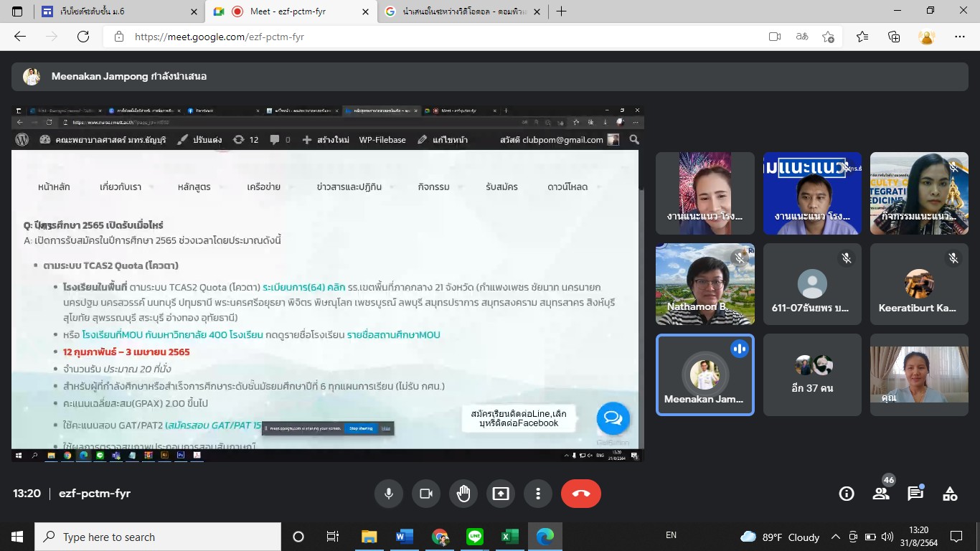Screen dimensions: 980x551
Task: Open the notification center icon
Action: click(x=956, y=537)
